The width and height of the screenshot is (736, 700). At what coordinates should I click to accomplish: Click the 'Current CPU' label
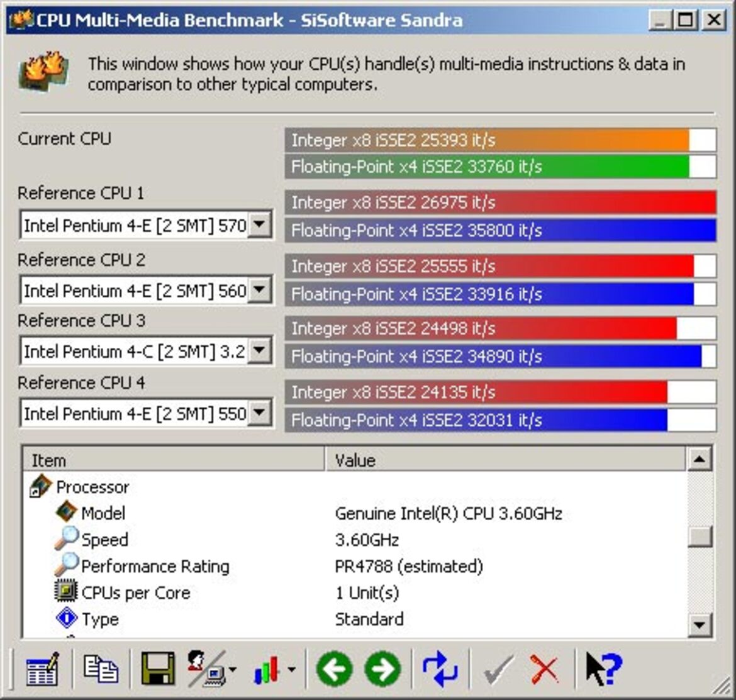point(64,139)
